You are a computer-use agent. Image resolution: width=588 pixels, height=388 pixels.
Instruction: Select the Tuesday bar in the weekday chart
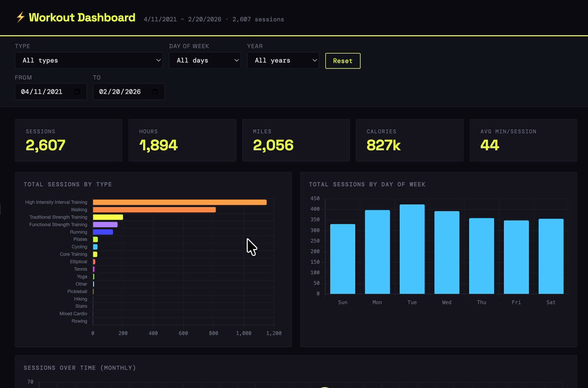tap(412, 249)
